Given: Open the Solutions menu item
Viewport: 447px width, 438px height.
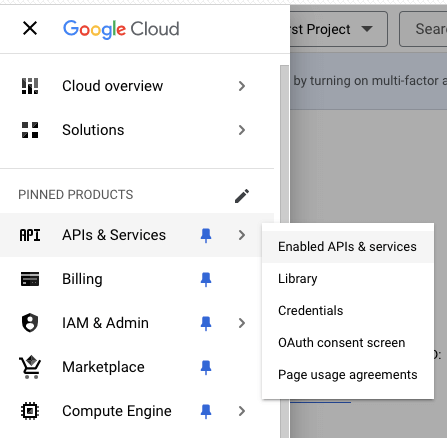Looking at the screenshot, I should 137,130.
